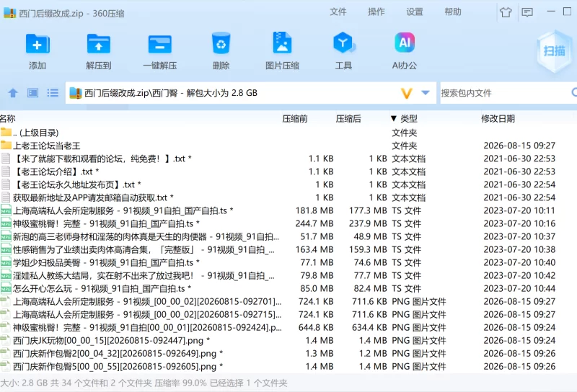Click the text file icon of 【老王论坛介绍】.txt
The height and width of the screenshot is (392, 577).
[6, 171]
